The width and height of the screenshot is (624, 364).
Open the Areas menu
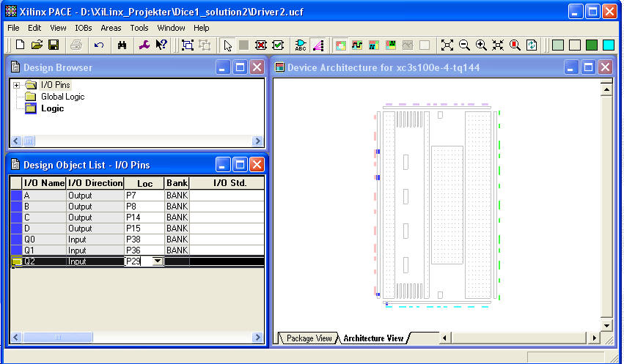[111, 28]
